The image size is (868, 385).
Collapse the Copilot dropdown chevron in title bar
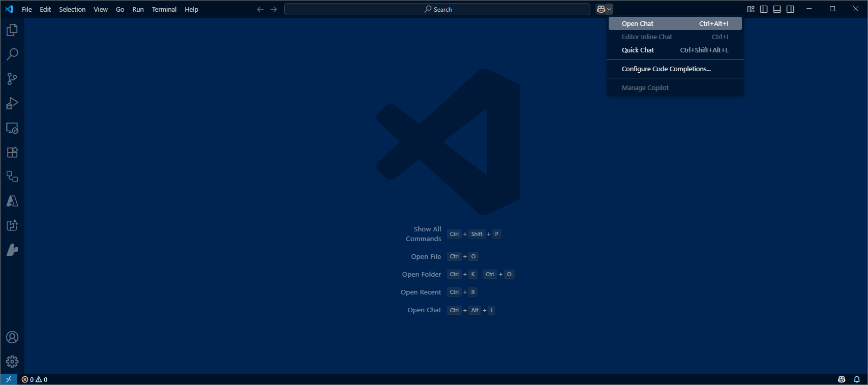609,9
